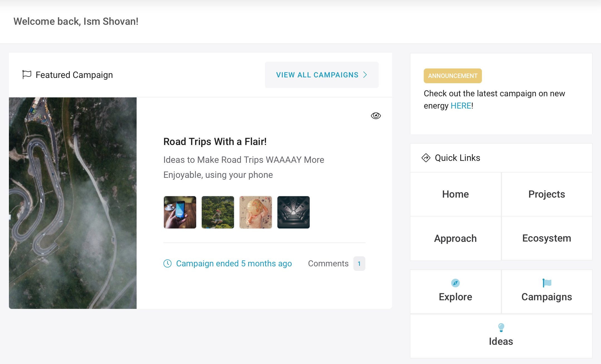Open the jumping person forest thumbnail

(x=218, y=212)
